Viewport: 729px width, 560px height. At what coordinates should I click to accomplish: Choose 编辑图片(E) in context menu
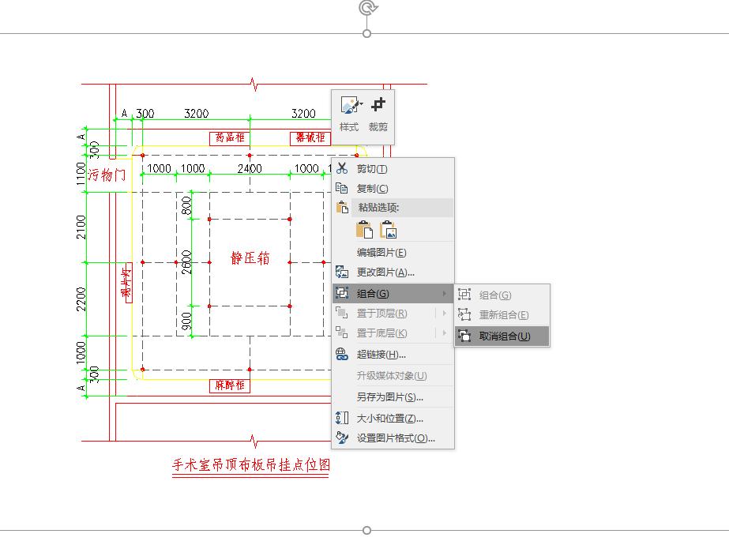click(x=381, y=253)
